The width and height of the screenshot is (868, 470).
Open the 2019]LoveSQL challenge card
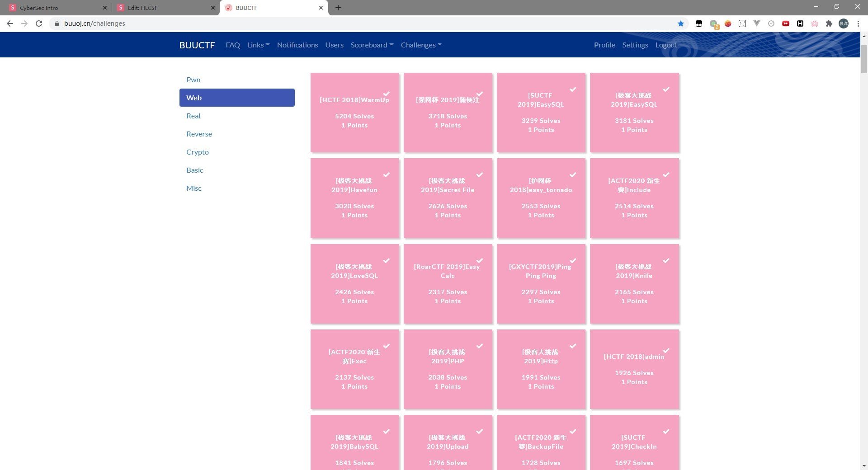tap(355, 284)
